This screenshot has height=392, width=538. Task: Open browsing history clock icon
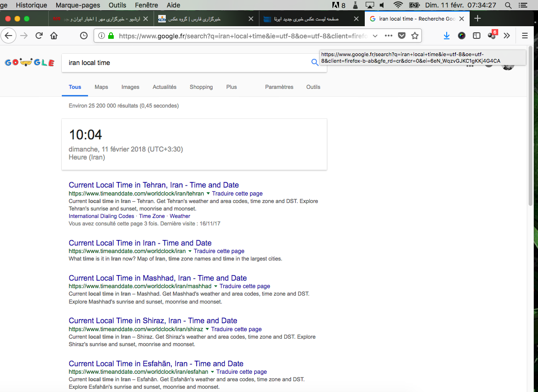pyautogui.click(x=84, y=36)
